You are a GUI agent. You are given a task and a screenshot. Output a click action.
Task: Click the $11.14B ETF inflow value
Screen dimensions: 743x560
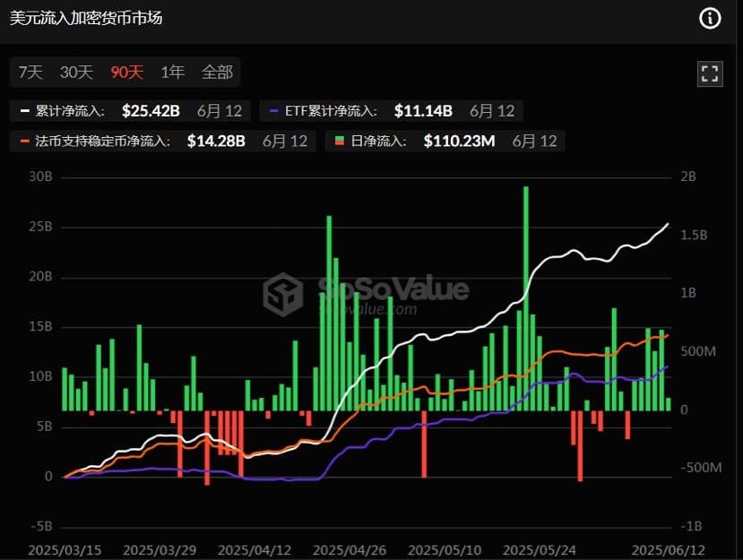pyautogui.click(x=423, y=111)
